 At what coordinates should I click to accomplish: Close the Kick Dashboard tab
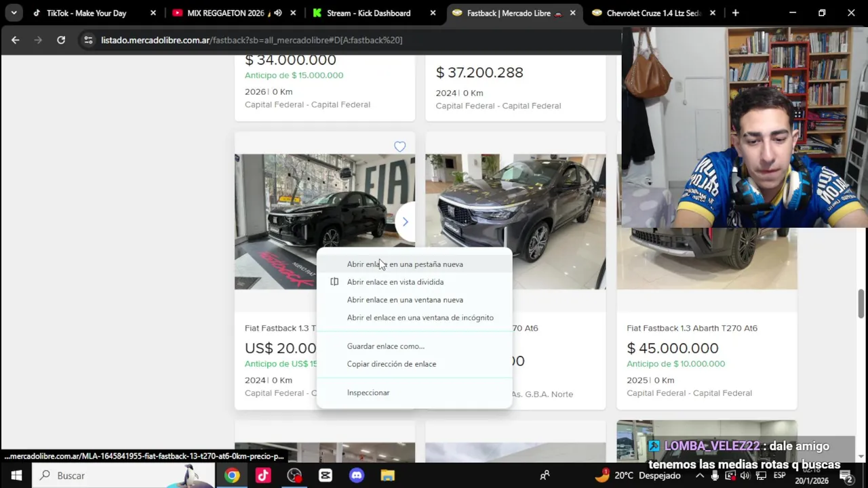(433, 13)
